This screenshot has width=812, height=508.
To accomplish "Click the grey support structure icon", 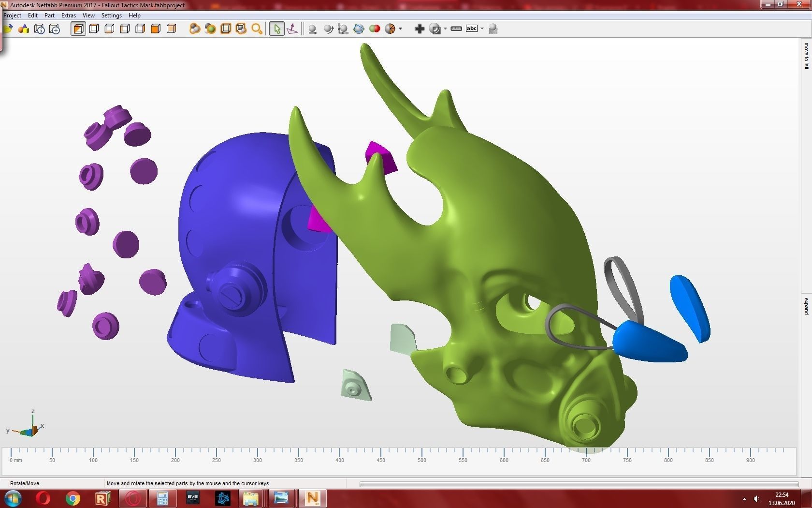I will [x=493, y=29].
